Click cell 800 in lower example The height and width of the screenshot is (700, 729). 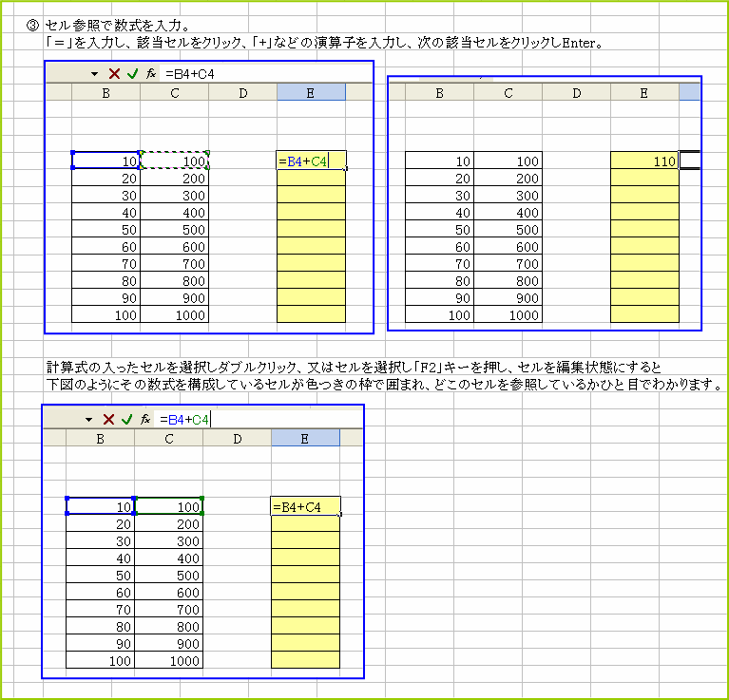(168, 626)
